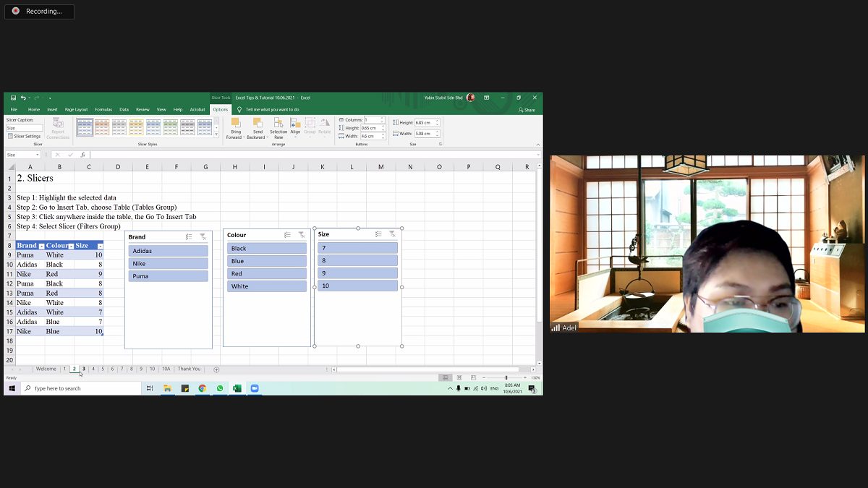Click the zoom slider in status bar
Viewport: 868px width, 488px height.
506,377
